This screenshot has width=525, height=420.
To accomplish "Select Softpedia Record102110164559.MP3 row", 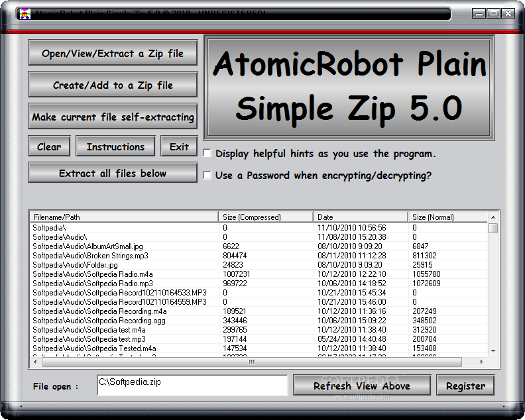I will coord(259,302).
